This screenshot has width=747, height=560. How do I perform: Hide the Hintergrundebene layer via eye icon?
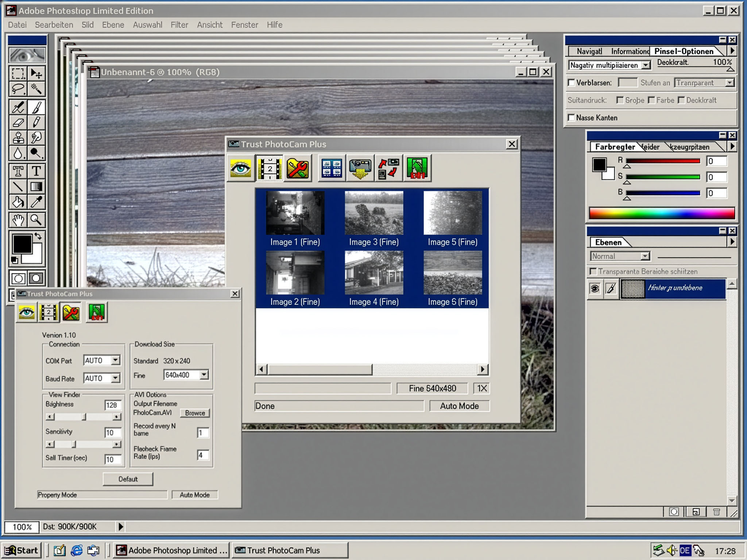click(595, 289)
